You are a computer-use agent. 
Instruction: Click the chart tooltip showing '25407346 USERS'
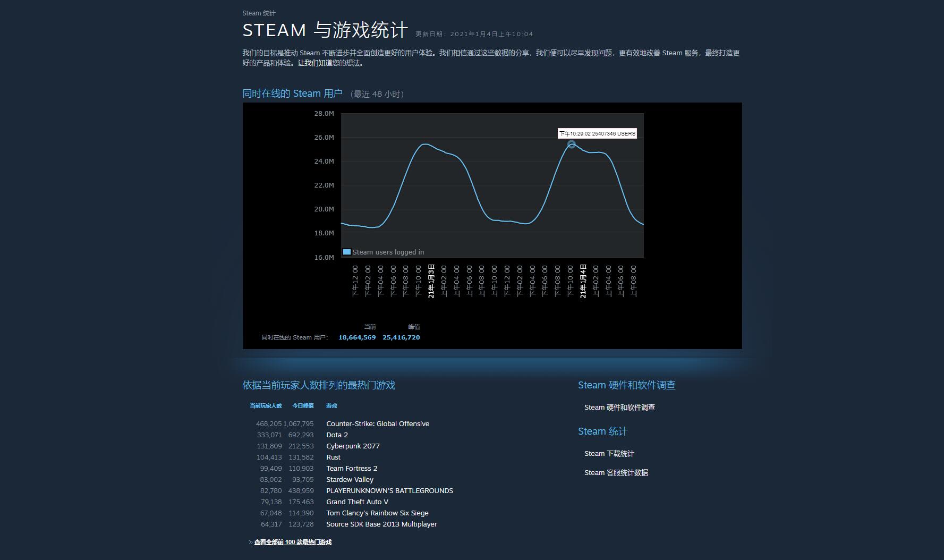coord(597,133)
